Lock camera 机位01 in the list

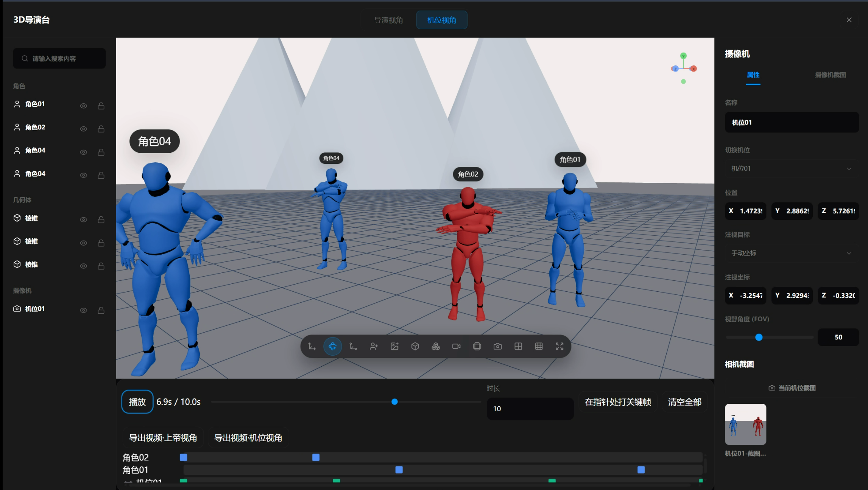coord(101,310)
